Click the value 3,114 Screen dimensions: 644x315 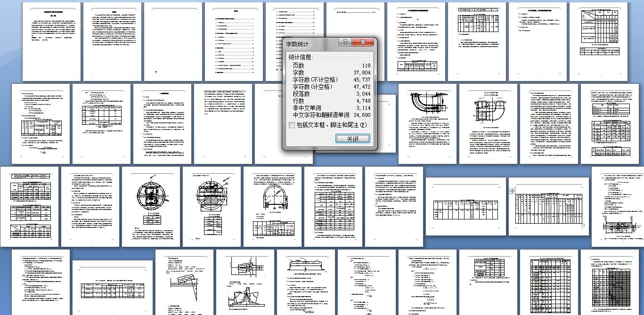click(x=363, y=108)
